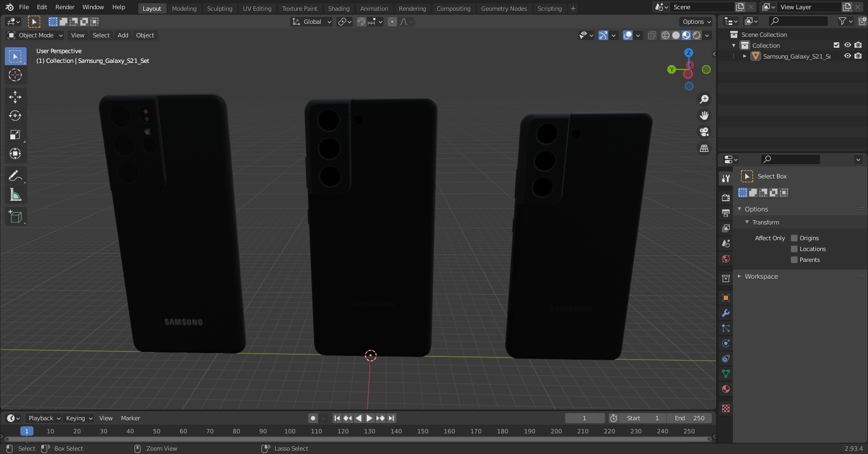This screenshot has height=454, width=868.
Task: Open the World properties tab
Action: click(726, 259)
